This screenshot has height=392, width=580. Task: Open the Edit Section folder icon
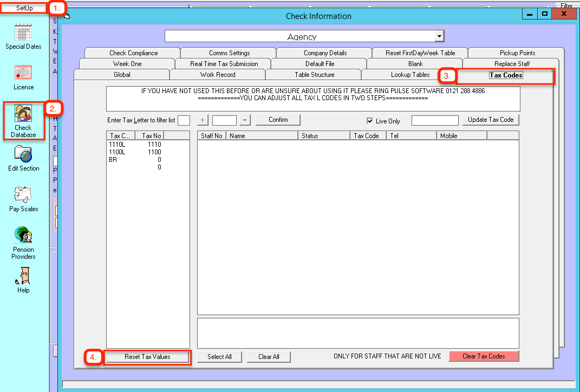tap(23, 154)
